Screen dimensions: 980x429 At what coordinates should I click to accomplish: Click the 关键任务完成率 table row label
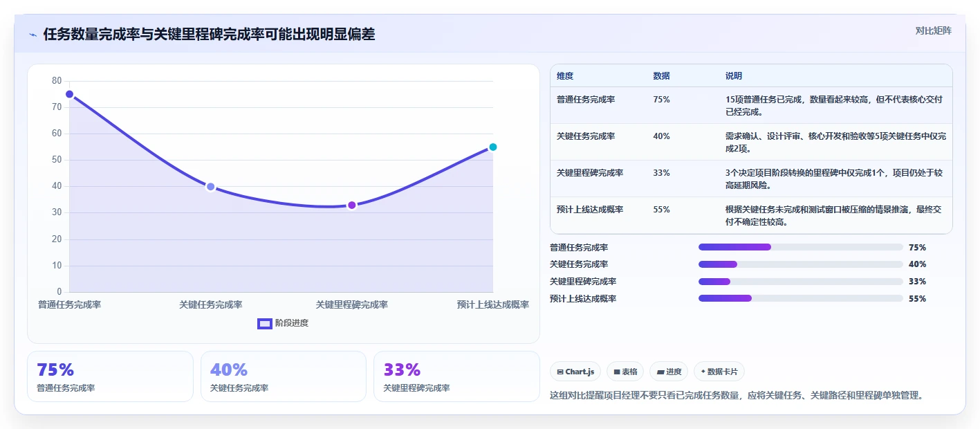point(586,136)
